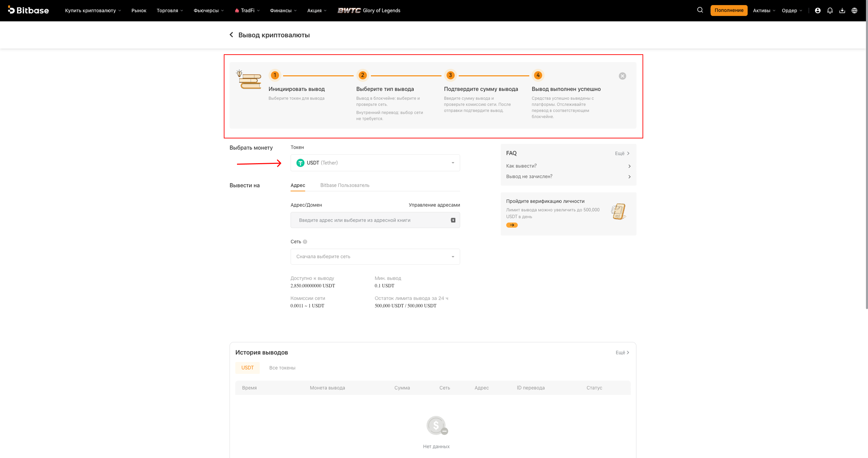This screenshot has height=458, width=868.
Task: Focus the withdrawal address input field
Action: tap(372, 220)
